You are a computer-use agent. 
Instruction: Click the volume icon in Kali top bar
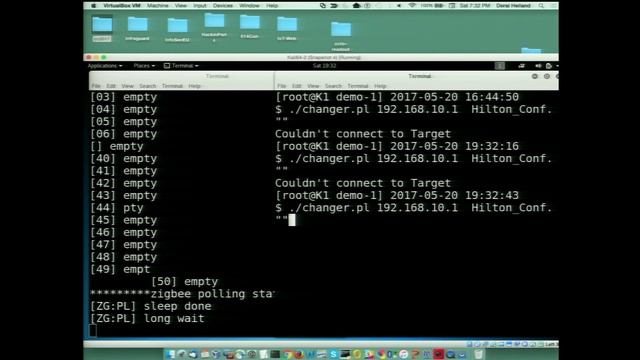tap(538, 66)
